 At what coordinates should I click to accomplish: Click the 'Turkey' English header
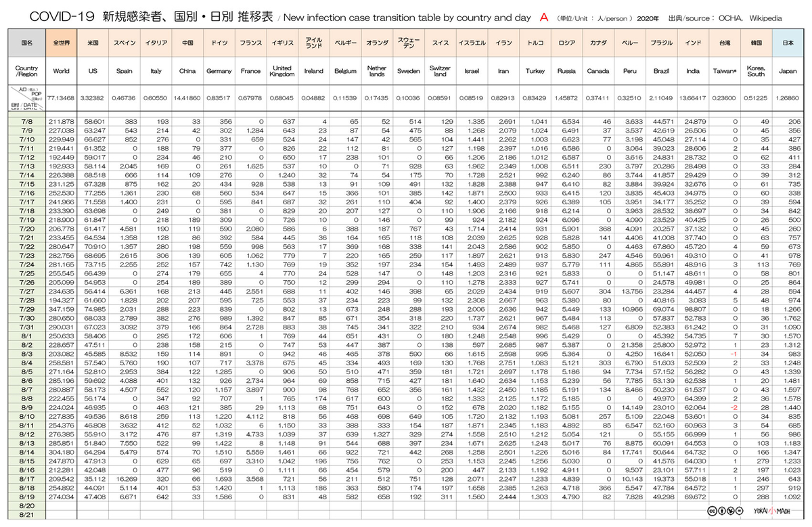click(535, 71)
